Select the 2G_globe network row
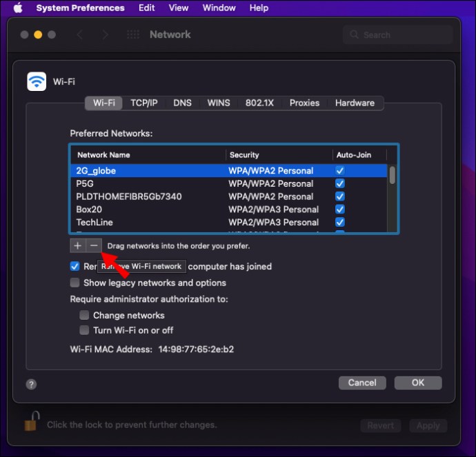Screen dimensions: 476x457 point(229,171)
